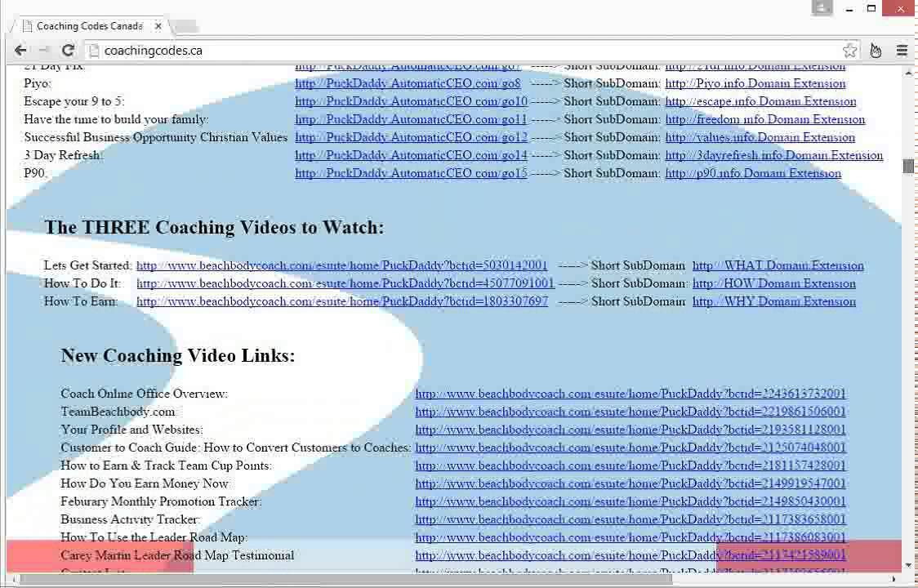Click the vertical scrollbar thumb

click(908, 167)
